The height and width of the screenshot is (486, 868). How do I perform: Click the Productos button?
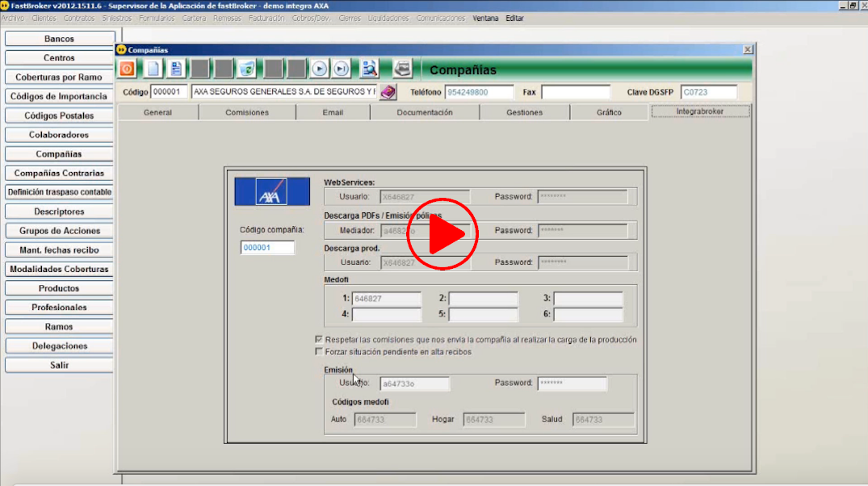(59, 288)
